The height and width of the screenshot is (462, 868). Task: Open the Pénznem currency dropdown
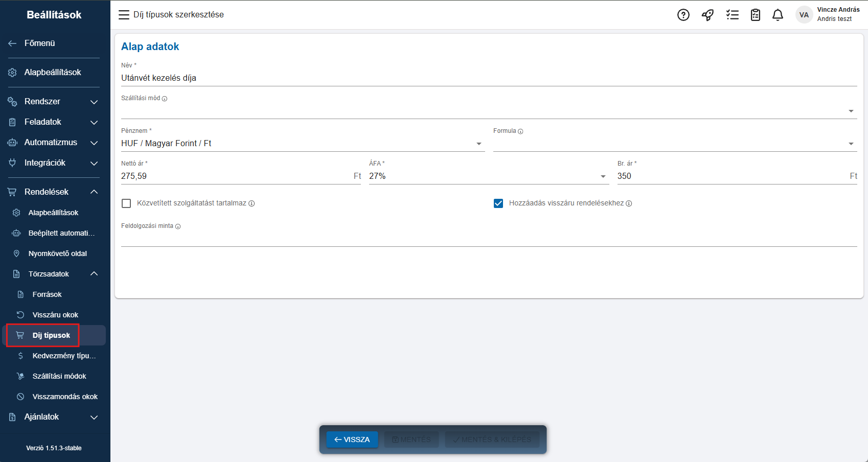(x=303, y=144)
